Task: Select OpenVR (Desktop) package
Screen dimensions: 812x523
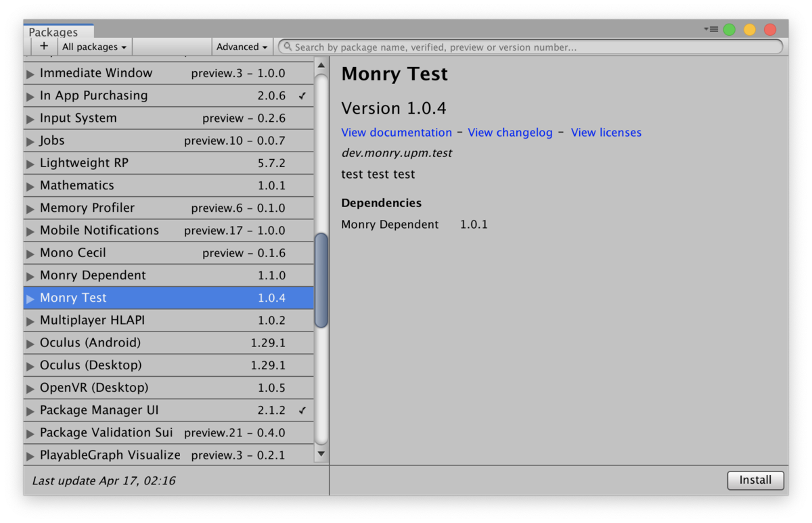Action: coord(168,388)
